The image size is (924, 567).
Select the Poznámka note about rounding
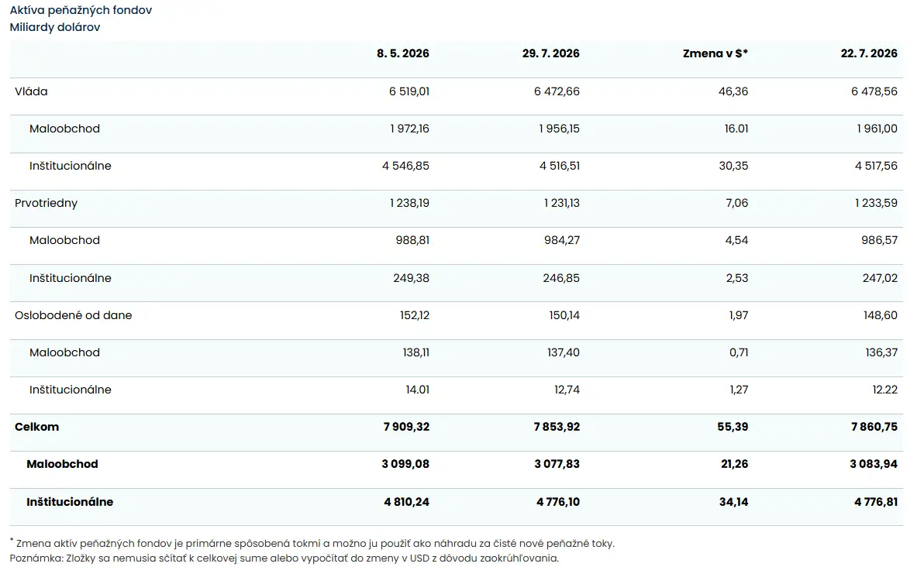(284, 558)
